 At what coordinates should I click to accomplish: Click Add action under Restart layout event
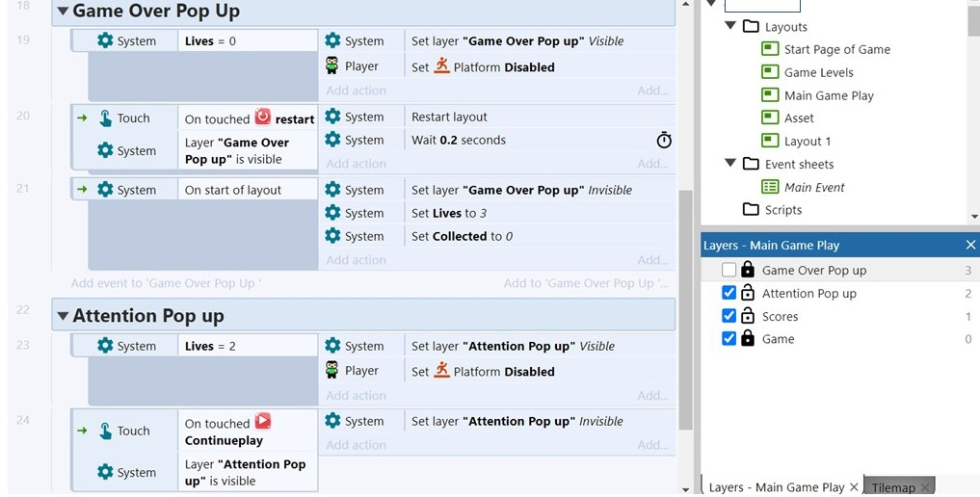click(356, 164)
